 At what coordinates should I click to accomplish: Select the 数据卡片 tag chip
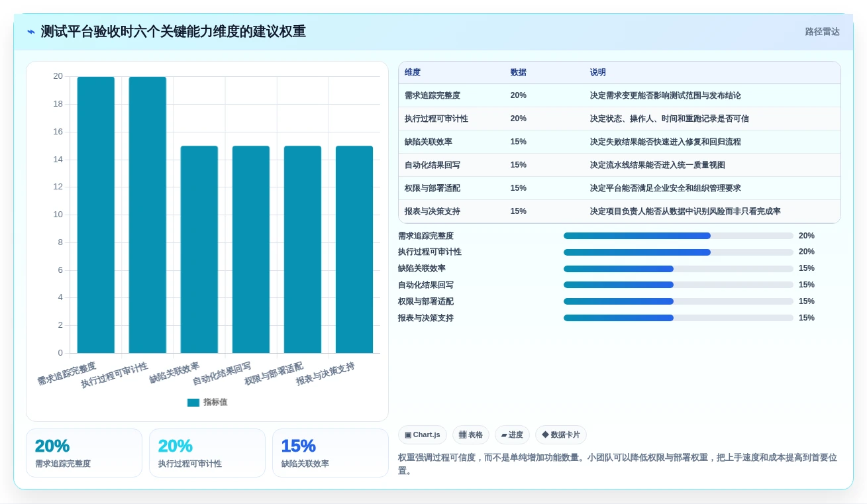tap(561, 435)
